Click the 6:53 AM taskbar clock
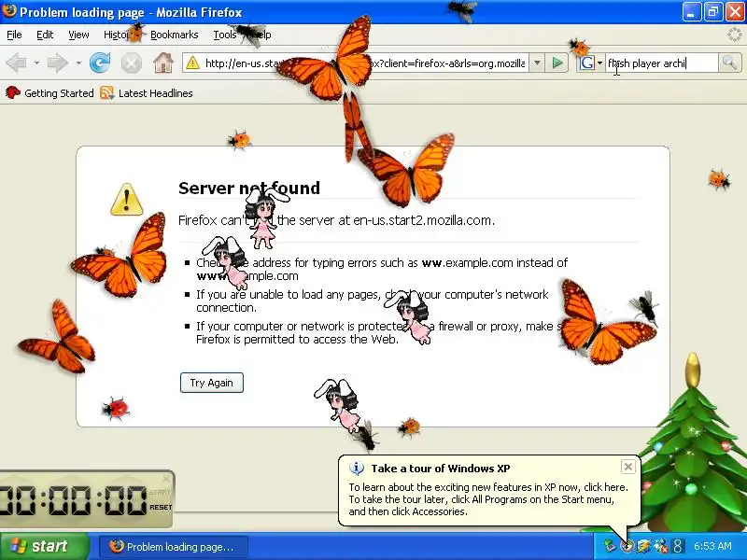Screen dimensions: 747x560 coord(712,546)
